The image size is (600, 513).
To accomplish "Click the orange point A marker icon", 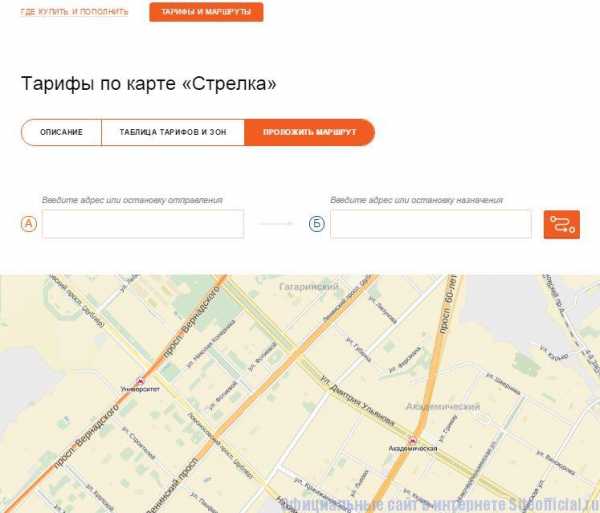I will coord(29,224).
